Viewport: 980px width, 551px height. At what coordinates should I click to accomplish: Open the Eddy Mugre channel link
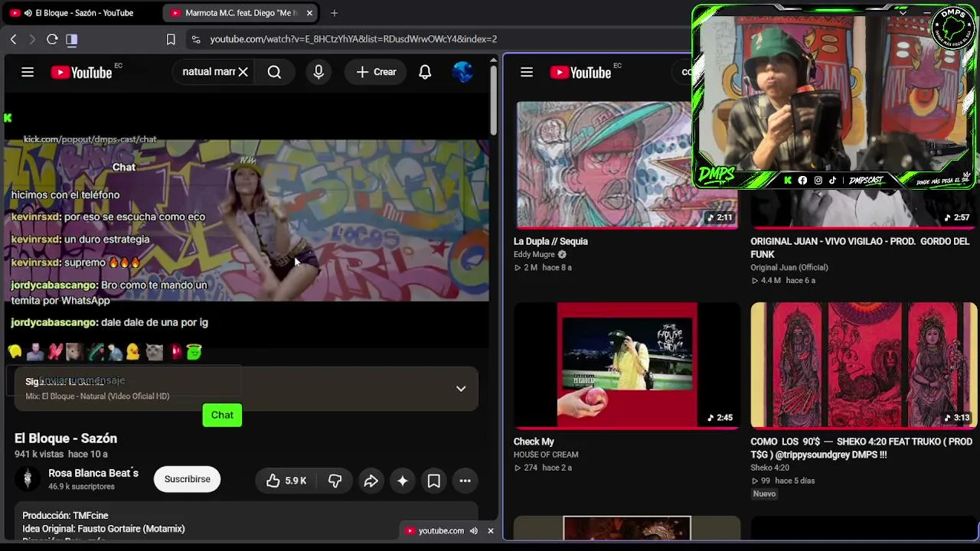click(534, 254)
